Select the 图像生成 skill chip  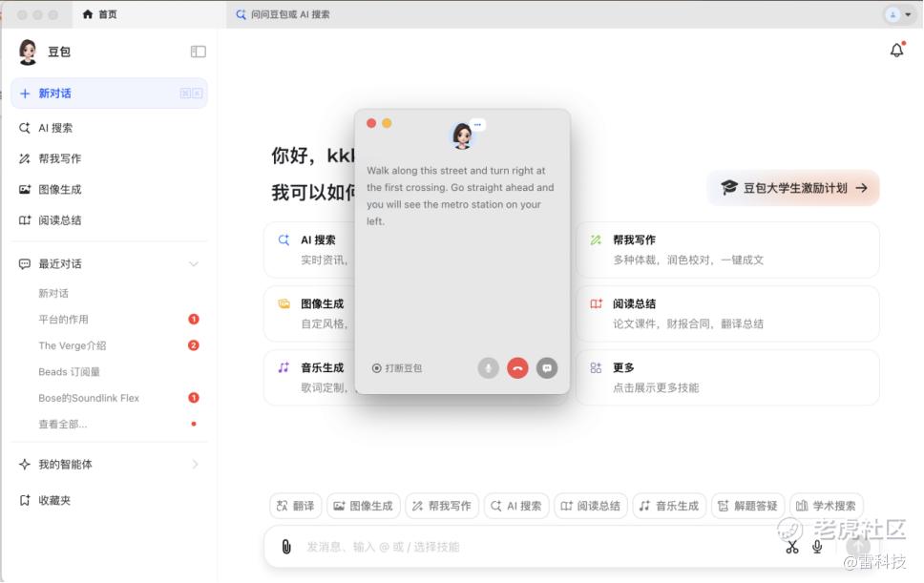click(364, 506)
